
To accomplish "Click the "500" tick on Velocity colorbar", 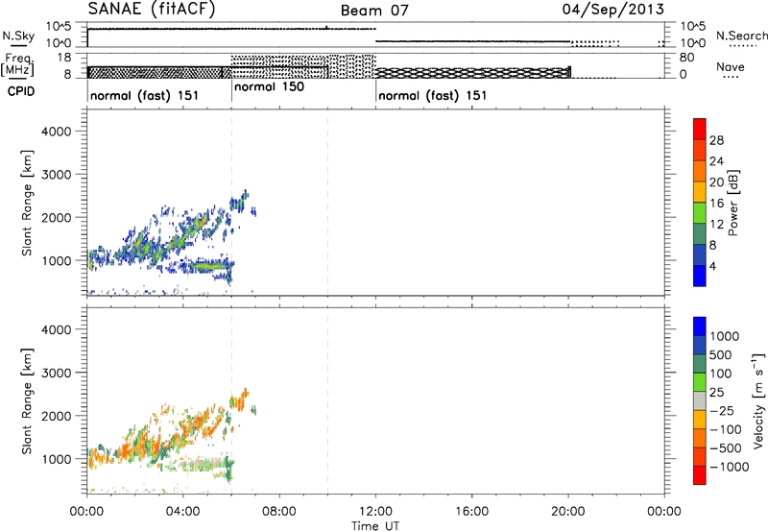I will [x=720, y=354].
